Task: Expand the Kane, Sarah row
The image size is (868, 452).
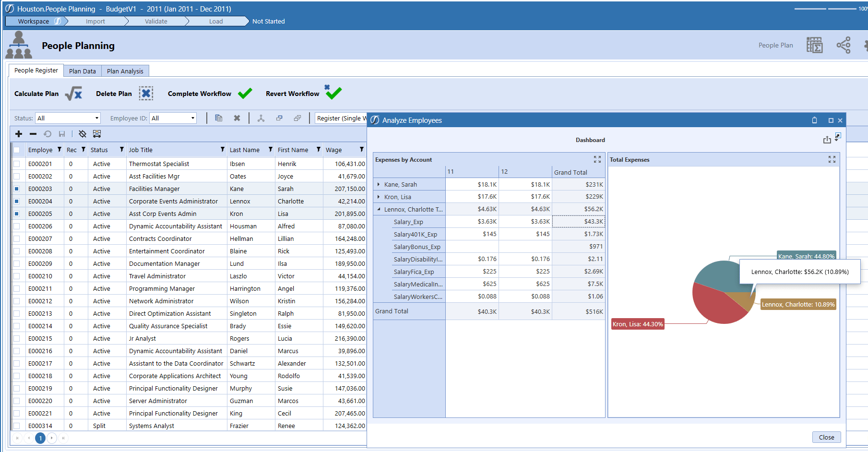Action: (x=380, y=184)
